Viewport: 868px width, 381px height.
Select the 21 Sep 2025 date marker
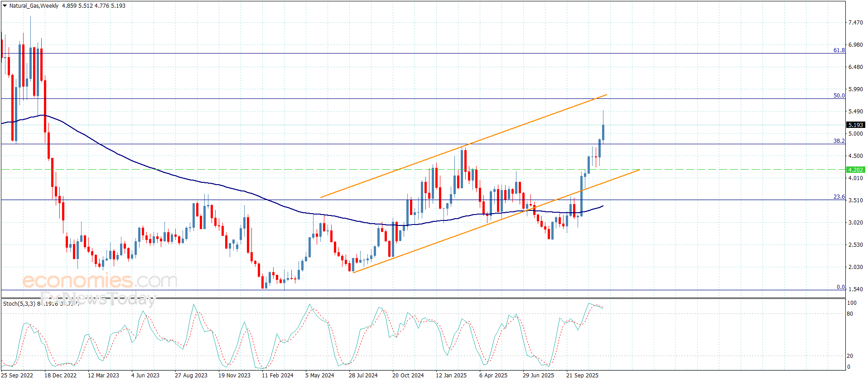tap(582, 375)
